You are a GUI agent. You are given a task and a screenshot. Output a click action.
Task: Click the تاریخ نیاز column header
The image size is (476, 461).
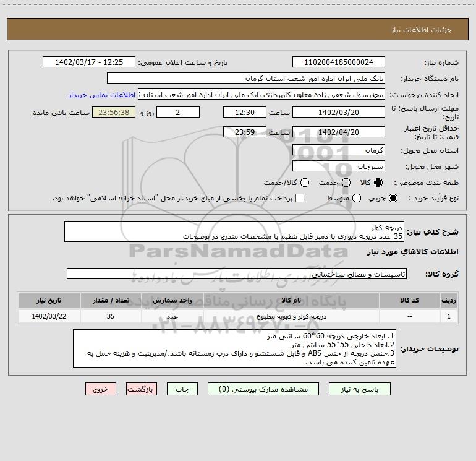pyautogui.click(x=49, y=301)
